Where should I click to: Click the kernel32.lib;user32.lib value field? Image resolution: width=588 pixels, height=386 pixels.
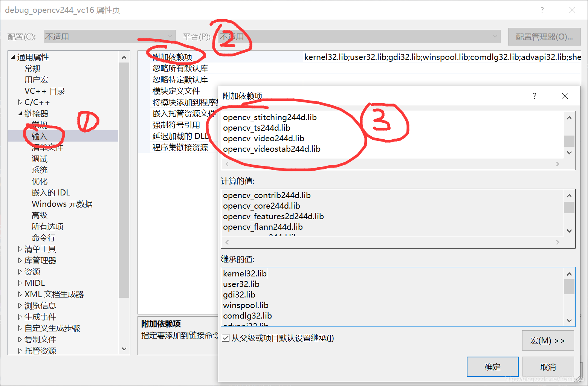442,57
